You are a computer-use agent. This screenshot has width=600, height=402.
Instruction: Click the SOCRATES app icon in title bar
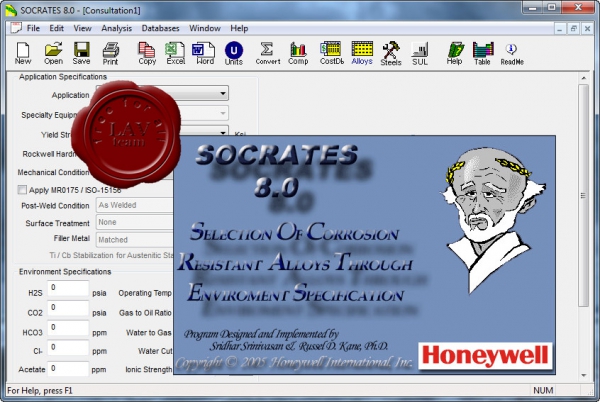click(x=11, y=10)
